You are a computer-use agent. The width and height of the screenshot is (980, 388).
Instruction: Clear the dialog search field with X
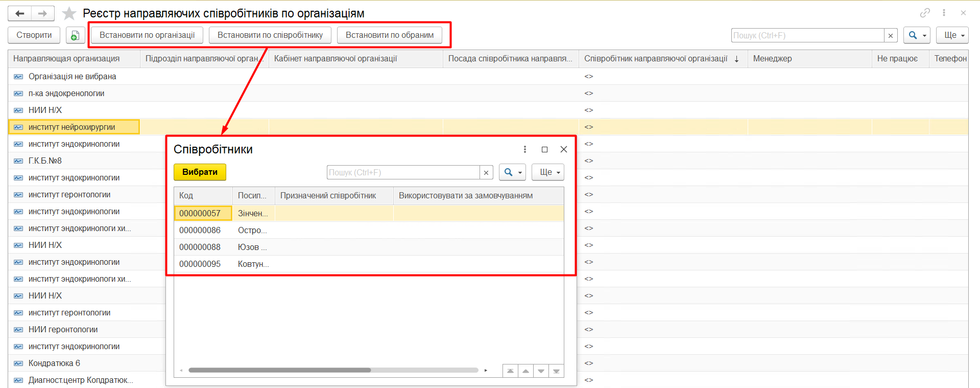(x=486, y=172)
